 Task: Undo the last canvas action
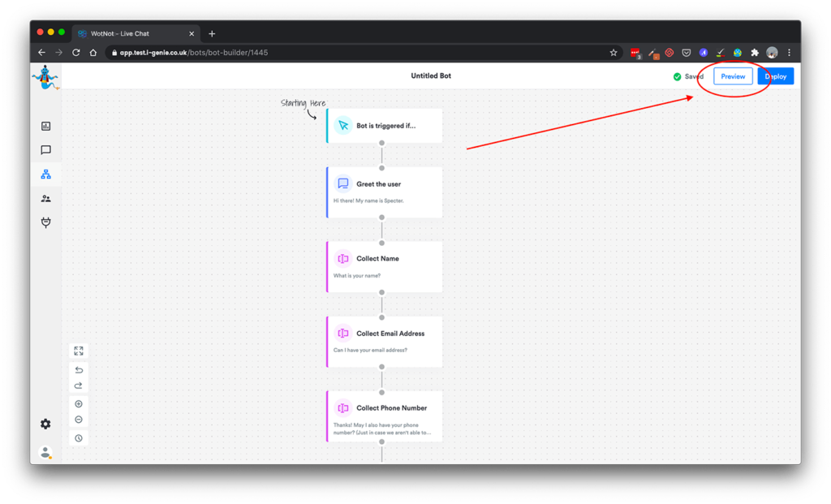point(79,370)
